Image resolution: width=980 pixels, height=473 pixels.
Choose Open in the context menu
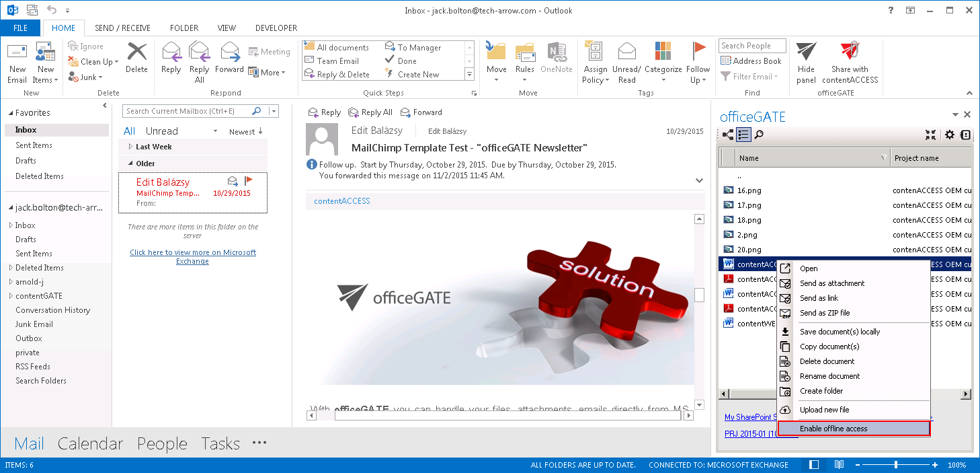click(854, 268)
